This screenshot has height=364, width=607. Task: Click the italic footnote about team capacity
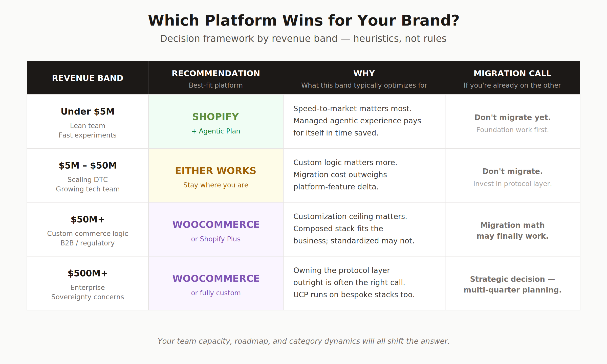[303, 341]
